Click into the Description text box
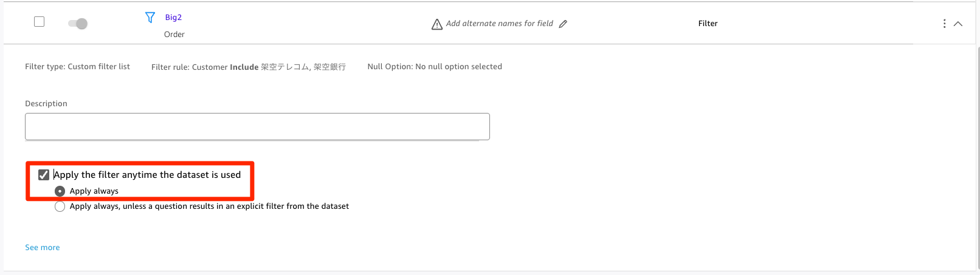Viewport: 980px width, 275px height. click(x=257, y=126)
